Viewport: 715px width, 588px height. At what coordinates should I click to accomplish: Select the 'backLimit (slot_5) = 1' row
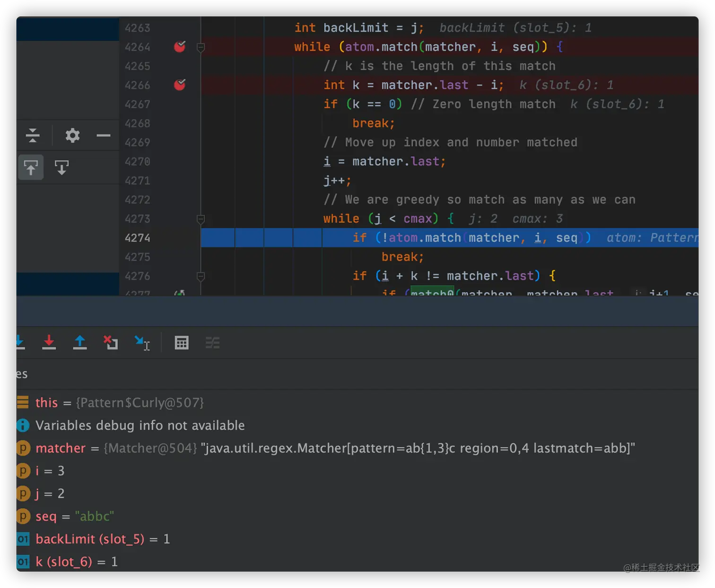coord(357,538)
